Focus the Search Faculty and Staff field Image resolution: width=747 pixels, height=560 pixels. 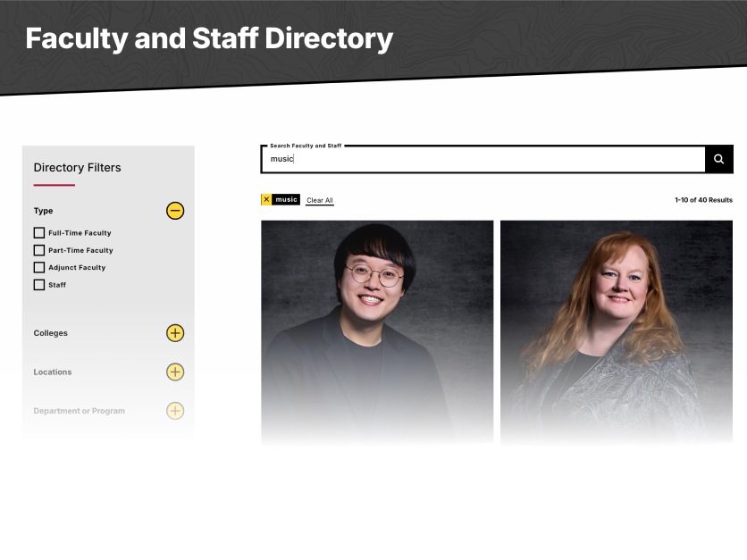(x=483, y=159)
